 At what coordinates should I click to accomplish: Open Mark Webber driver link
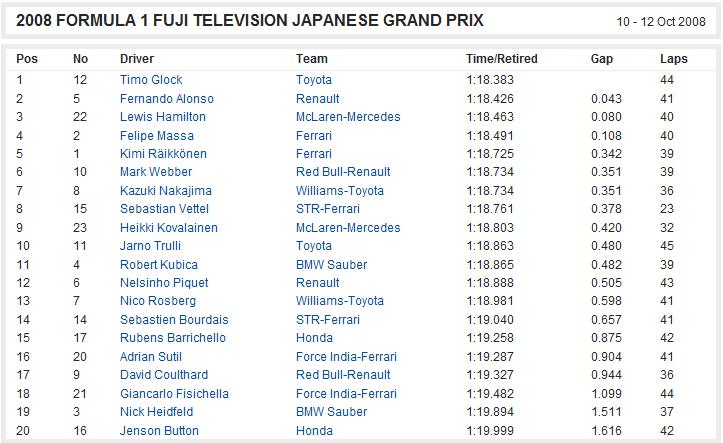click(156, 171)
